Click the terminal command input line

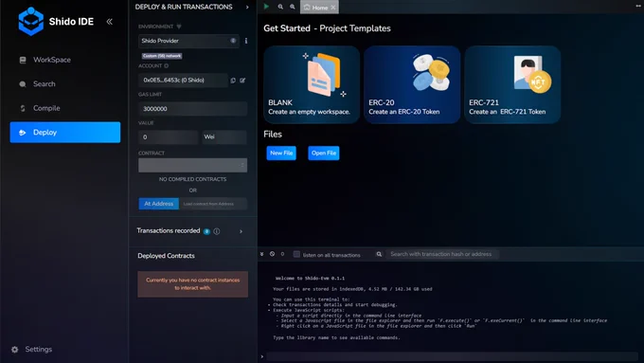[452, 356]
